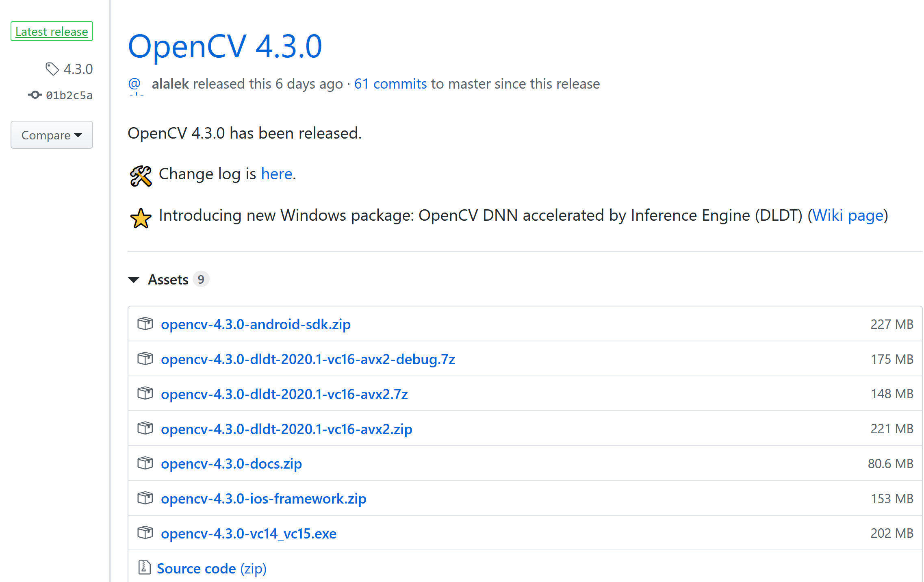Click the 148 MB size text
This screenshot has width=924, height=582.
click(x=892, y=394)
